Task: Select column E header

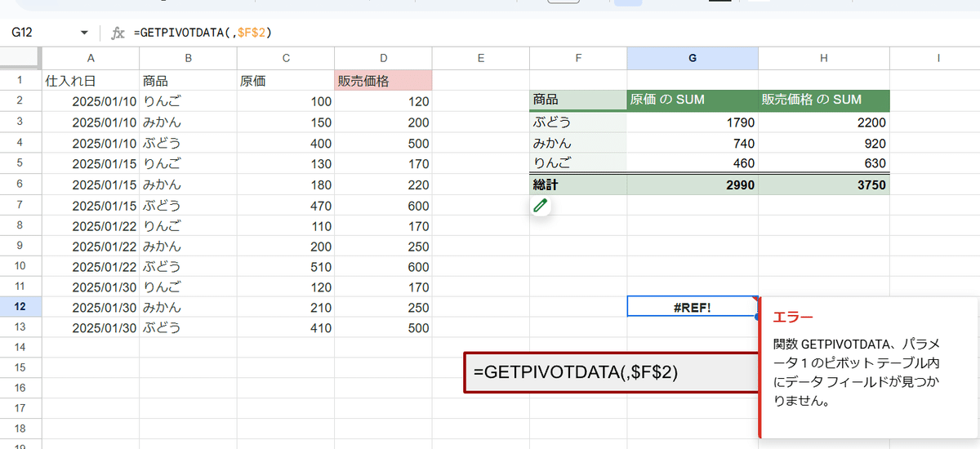Action: pos(481,58)
